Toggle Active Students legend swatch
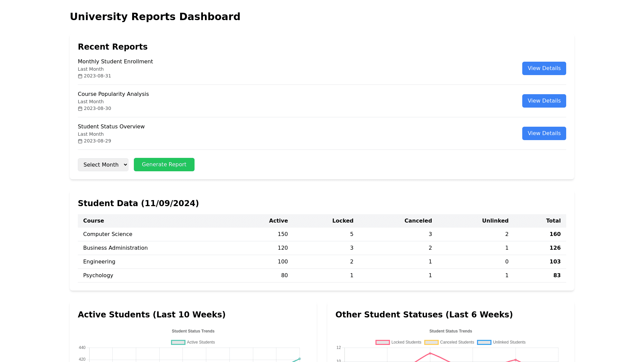This screenshot has height=362, width=644. click(x=178, y=342)
